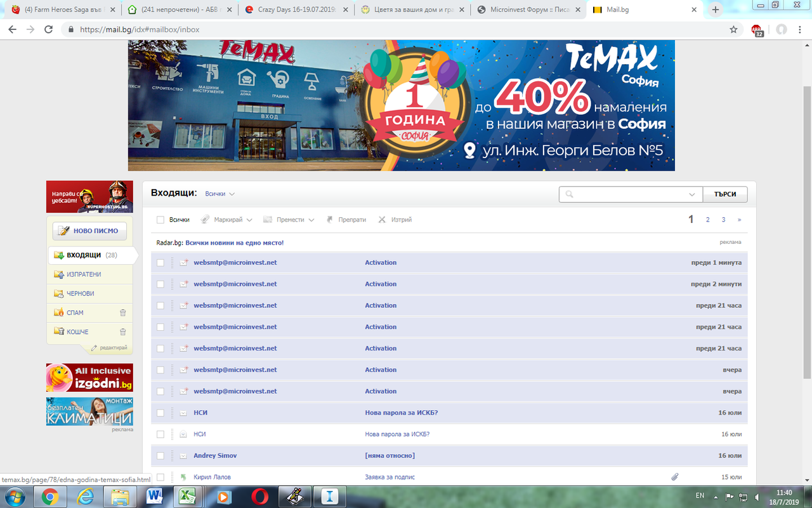
Task: Click the ТЪРСИ search button
Action: (x=725, y=194)
